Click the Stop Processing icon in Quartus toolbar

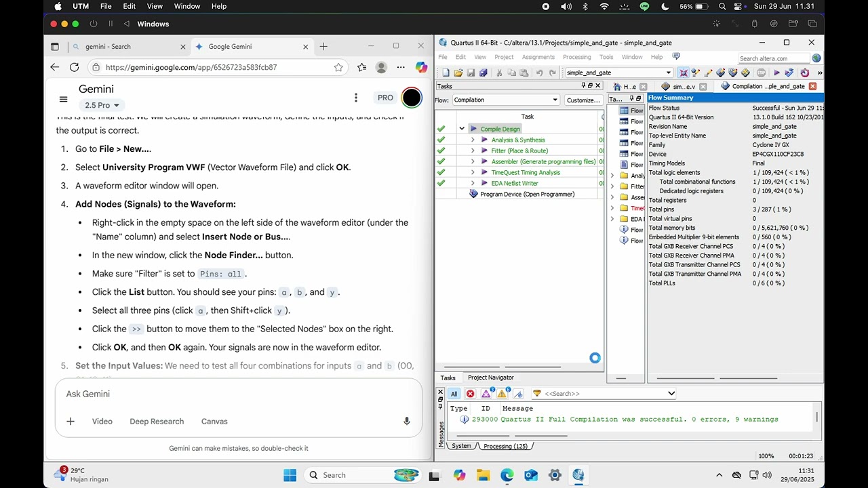[x=761, y=73]
